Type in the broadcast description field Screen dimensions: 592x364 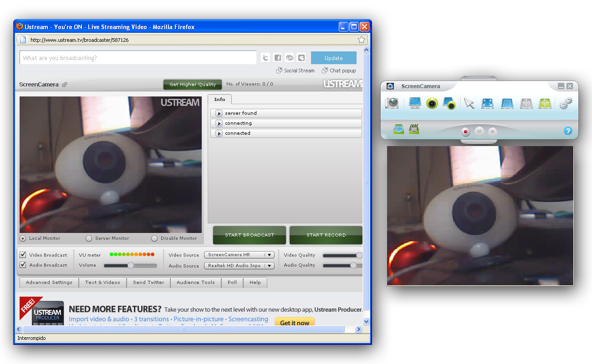[x=137, y=57]
